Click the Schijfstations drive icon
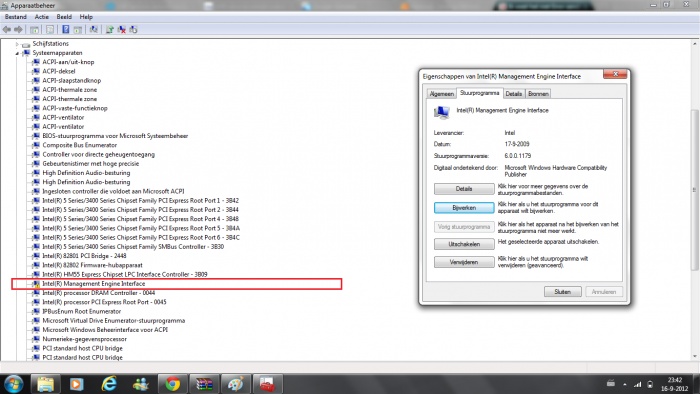The width and height of the screenshot is (700, 394). click(26, 44)
